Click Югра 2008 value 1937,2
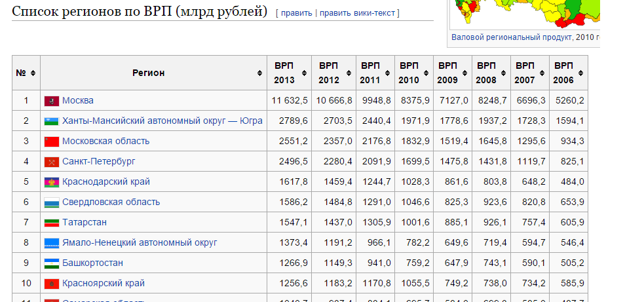This screenshot has height=302, width=644. [x=491, y=121]
